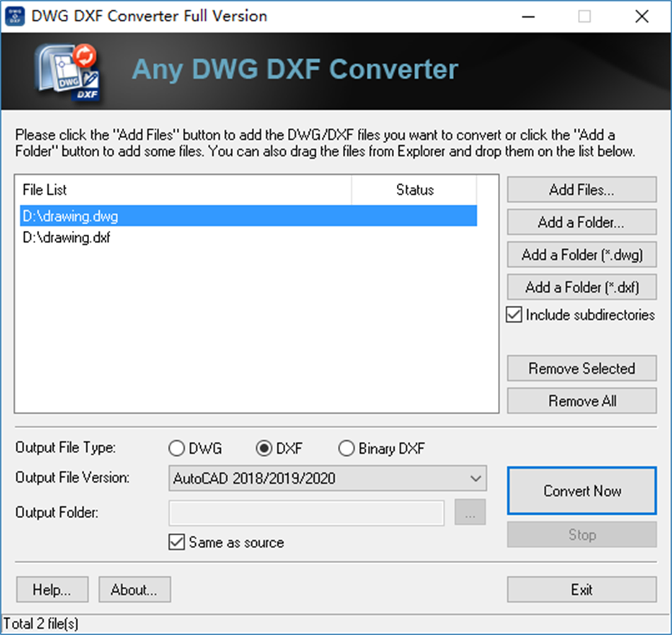Screen dimensions: 672x635
Task: Click the app icon in the title bar
Action: (x=15, y=16)
